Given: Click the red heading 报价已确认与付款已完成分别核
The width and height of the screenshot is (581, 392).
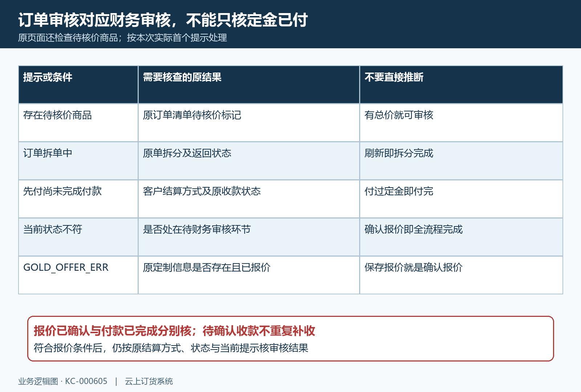Looking at the screenshot, I should click(113, 331).
